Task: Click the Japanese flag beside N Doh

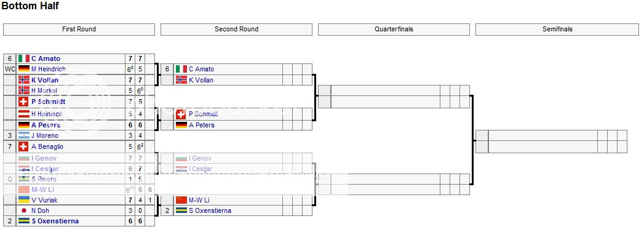Action: point(24,210)
